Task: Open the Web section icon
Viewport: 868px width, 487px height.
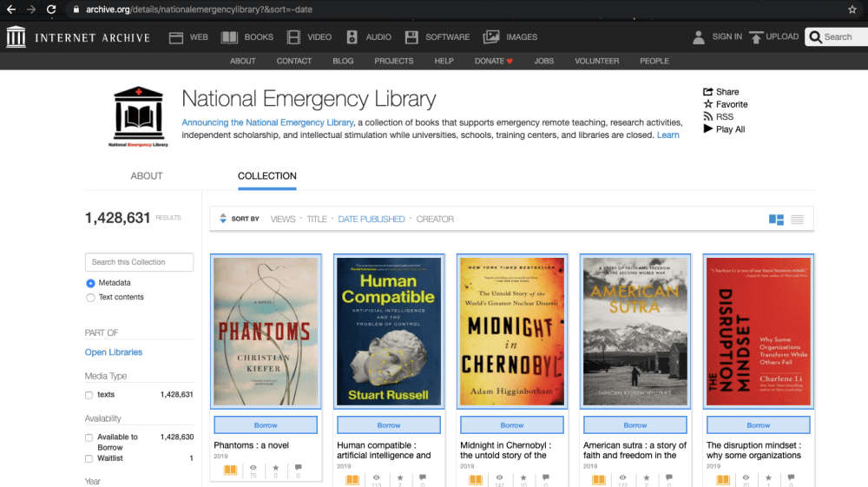Action: [176, 37]
